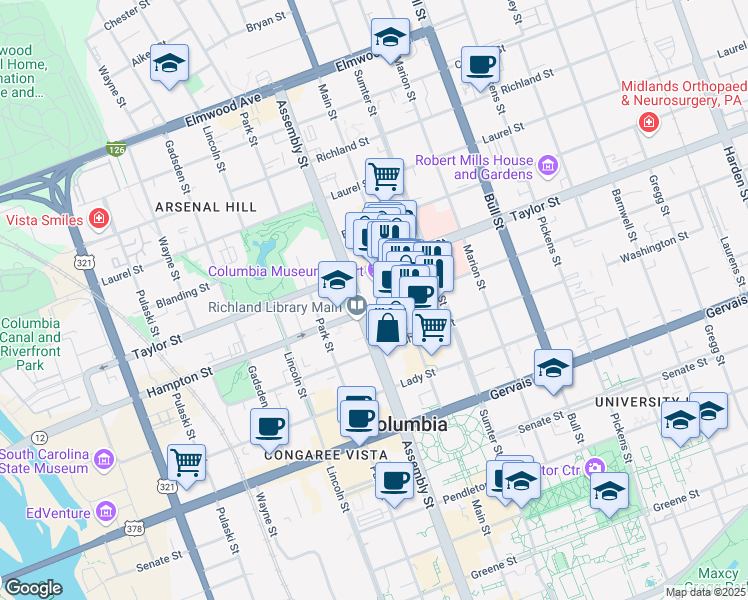
Task: Click the coffee cup marker near Gadsden St
Action: click(270, 428)
